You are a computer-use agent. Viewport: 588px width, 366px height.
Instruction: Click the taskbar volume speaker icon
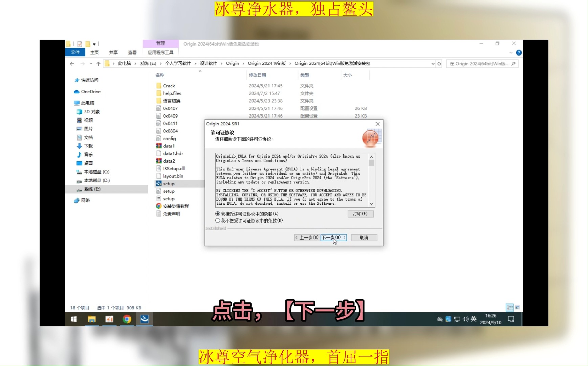pyautogui.click(x=465, y=319)
